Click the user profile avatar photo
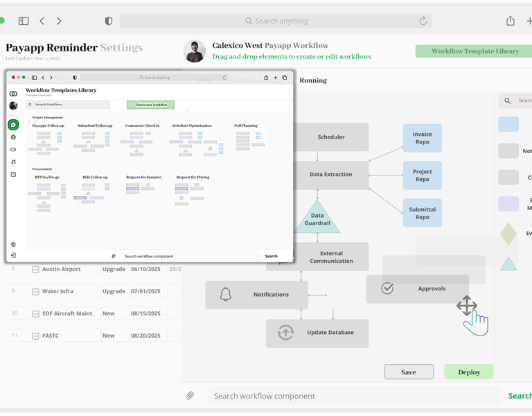Viewport: 532px width, 416px height. [x=195, y=51]
